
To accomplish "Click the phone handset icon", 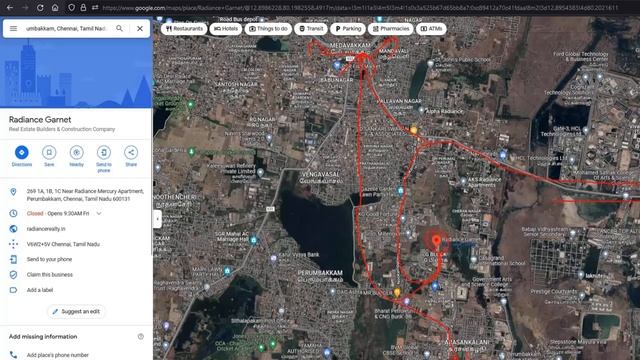I will [13, 355].
